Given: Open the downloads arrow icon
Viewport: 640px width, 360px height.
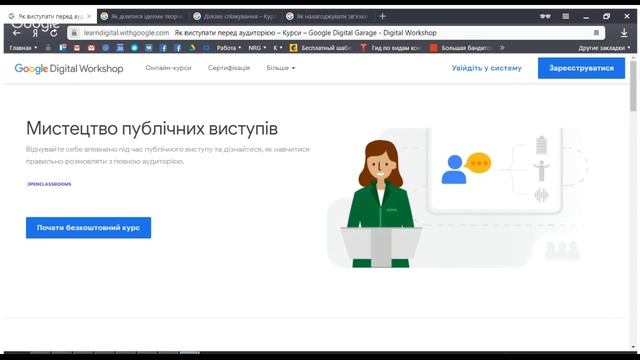Looking at the screenshot, I should (624, 33).
